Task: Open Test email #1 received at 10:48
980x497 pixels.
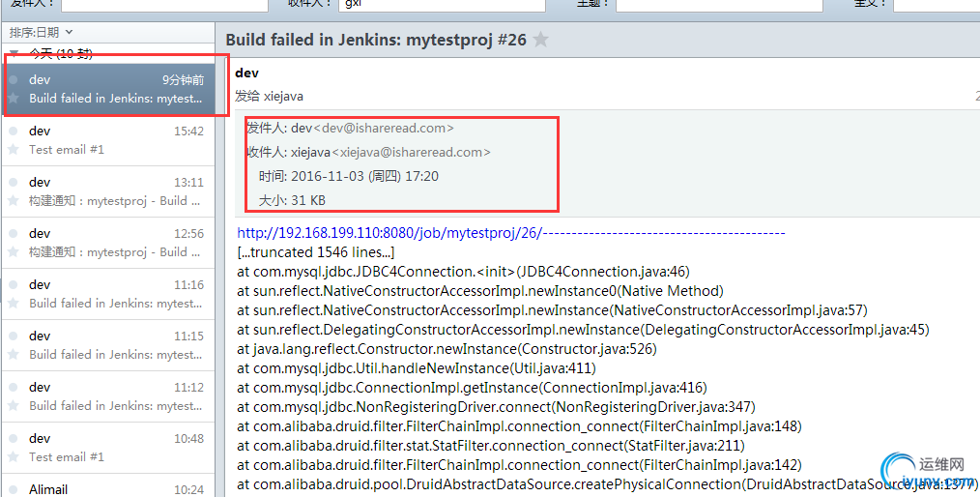Action: coord(108,448)
